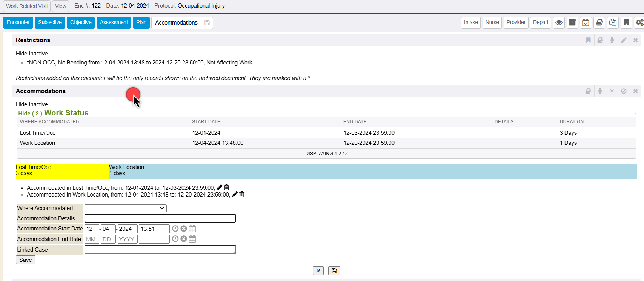Edit the Work Location accommodation entry pencil
This screenshot has width=644, height=281.
pos(235,194)
